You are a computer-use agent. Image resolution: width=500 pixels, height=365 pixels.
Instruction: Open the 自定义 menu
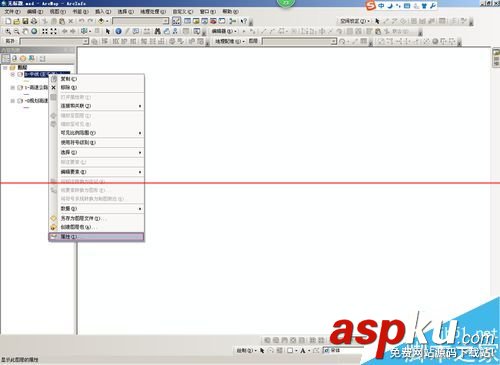[x=183, y=12]
